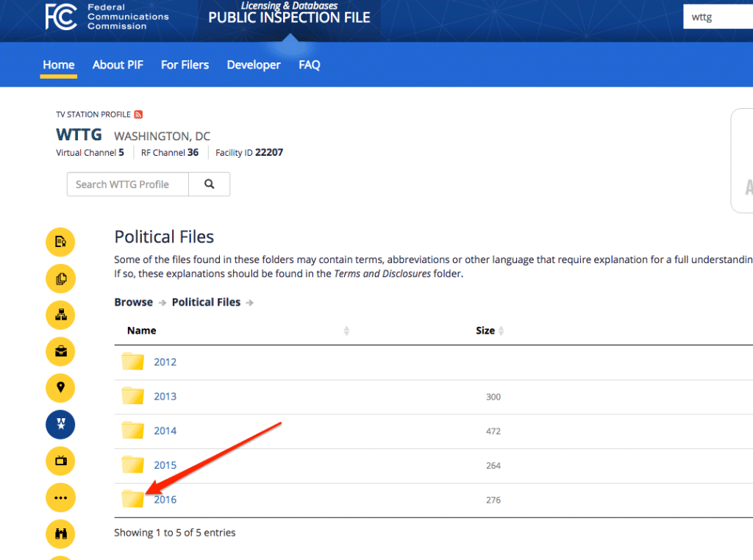Click the orange RSS feed icon
753x560 pixels.
[138, 115]
